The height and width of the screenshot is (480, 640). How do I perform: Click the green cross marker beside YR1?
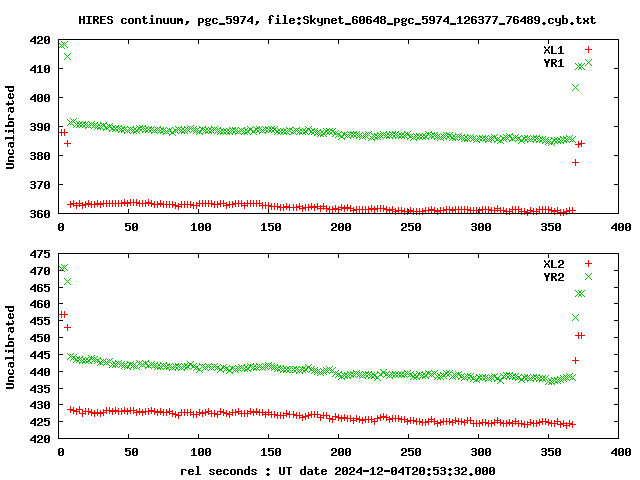(588, 62)
